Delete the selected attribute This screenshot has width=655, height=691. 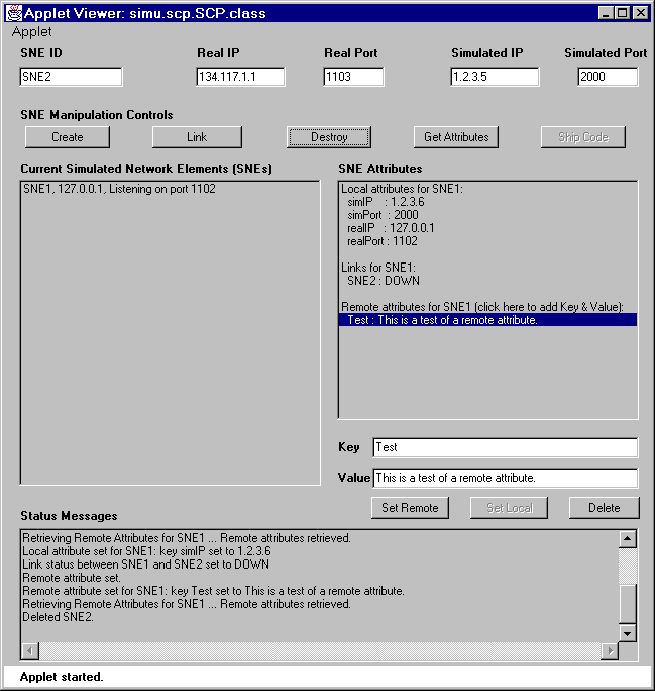pyautogui.click(x=603, y=508)
